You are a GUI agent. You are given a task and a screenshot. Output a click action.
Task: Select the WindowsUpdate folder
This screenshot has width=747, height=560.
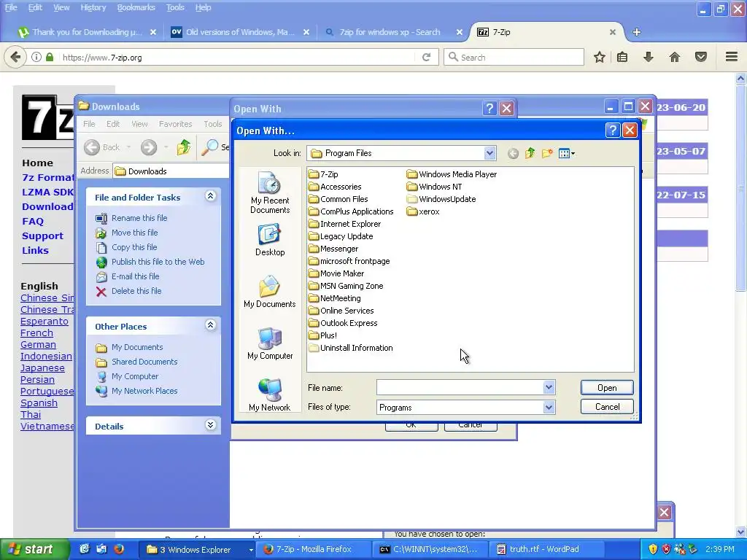pyautogui.click(x=441, y=199)
